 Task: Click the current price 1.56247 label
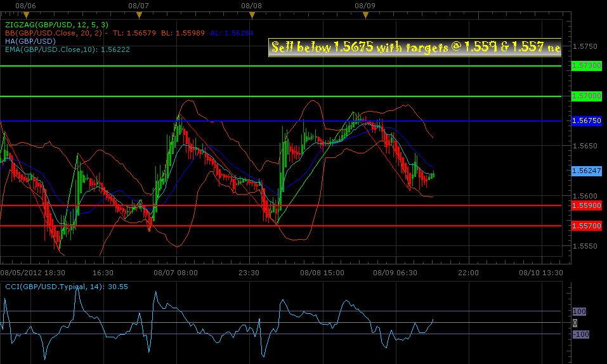click(x=587, y=171)
